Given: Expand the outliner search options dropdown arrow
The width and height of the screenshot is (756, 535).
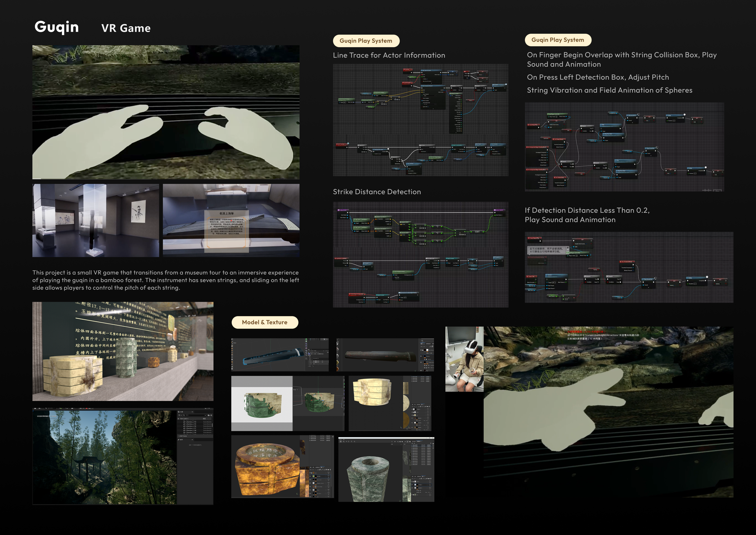Looking at the screenshot, I should point(205,415).
